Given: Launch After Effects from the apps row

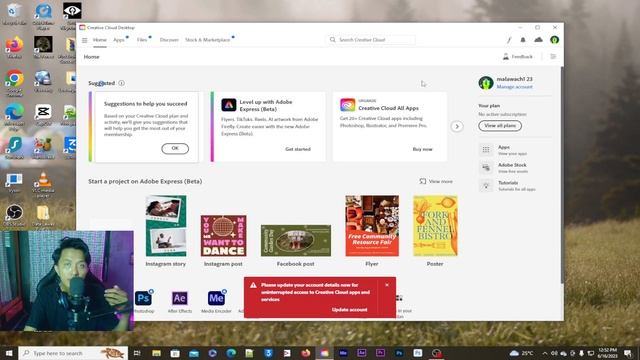Looking at the screenshot, I should pyautogui.click(x=180, y=298).
